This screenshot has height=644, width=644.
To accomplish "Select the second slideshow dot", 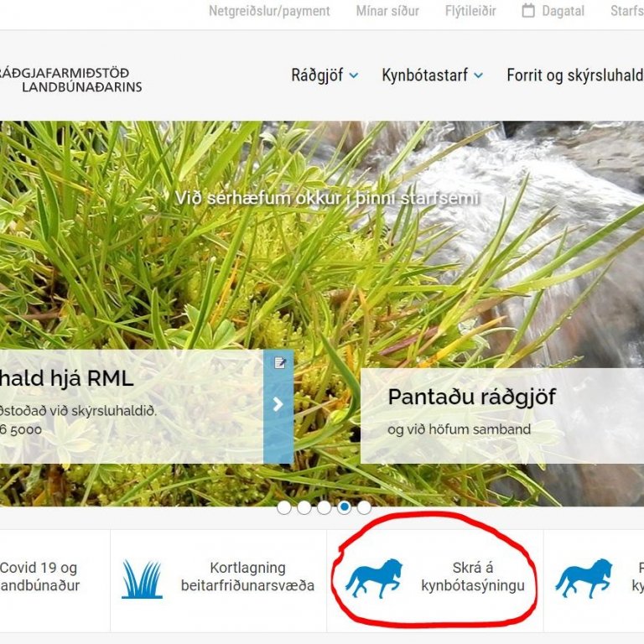I will tap(304, 507).
